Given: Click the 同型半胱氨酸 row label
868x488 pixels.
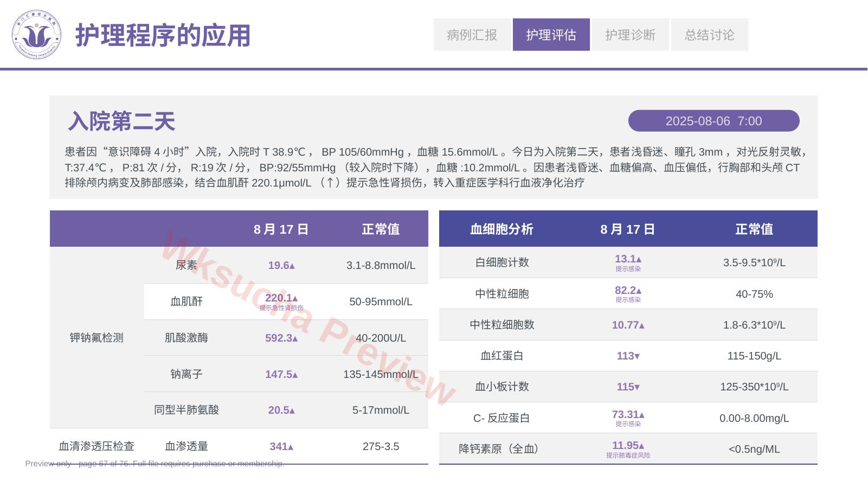Looking at the screenshot, I should (x=187, y=410).
